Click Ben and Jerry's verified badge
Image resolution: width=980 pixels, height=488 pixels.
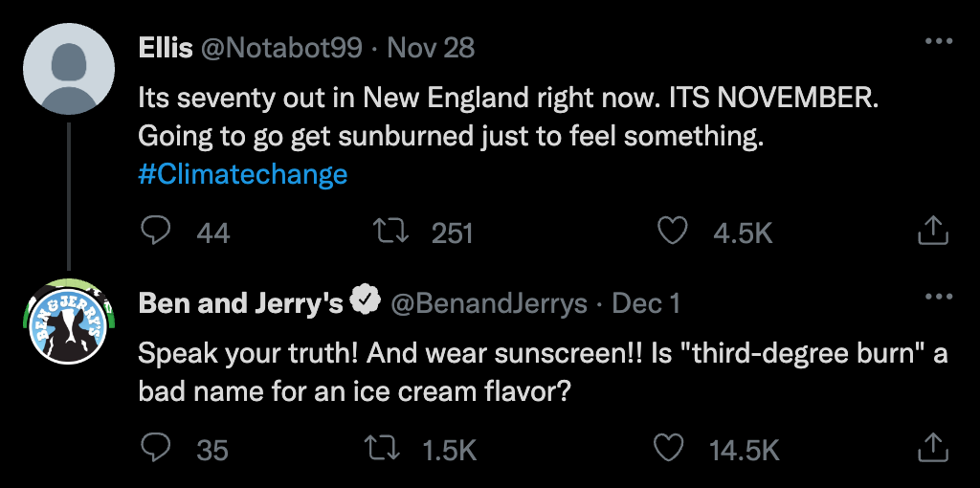click(365, 302)
